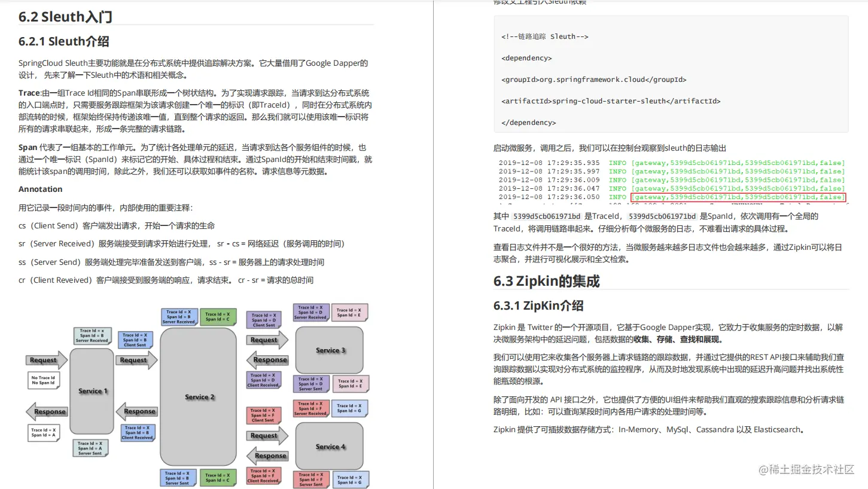868x489 pixels.
Task: Click the "Span Id = F Client Sent" note
Action: pos(263,415)
